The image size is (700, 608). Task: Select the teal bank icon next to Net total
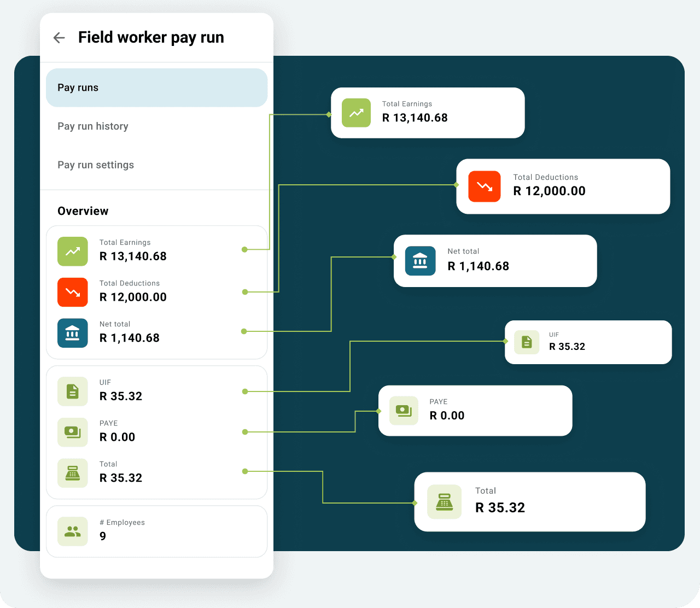tap(72, 333)
